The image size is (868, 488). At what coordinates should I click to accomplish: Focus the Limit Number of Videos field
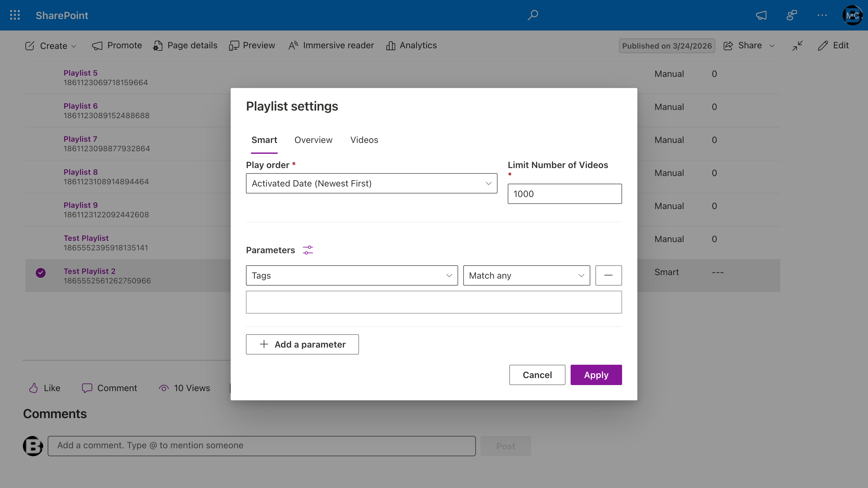coord(564,194)
